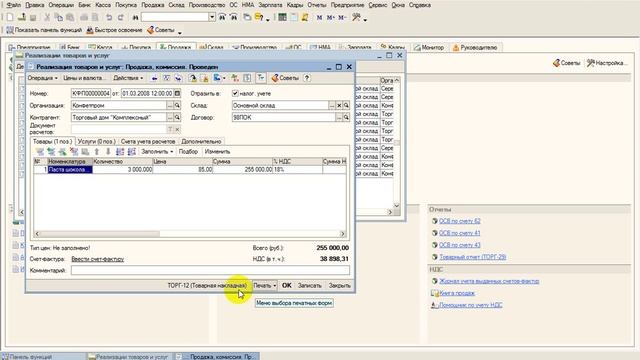Screen dimensions: 640x360
Task: Click the Copy icon in main toolbar
Action: pyautogui.click(x=59, y=17)
